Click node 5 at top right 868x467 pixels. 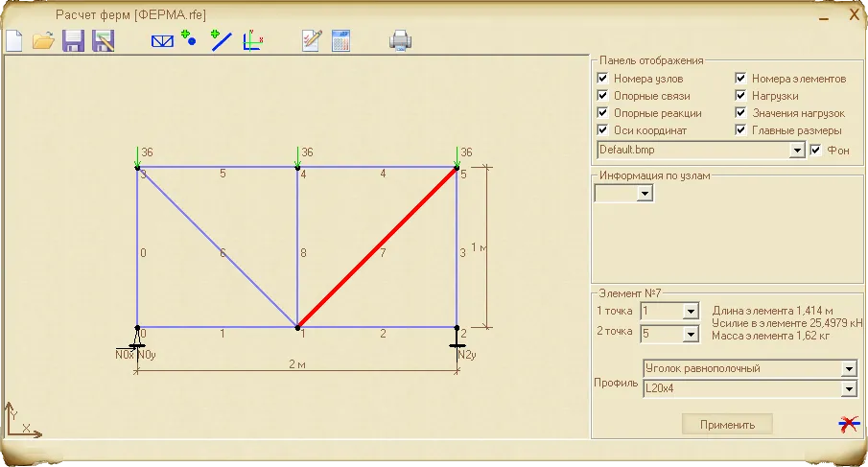(x=457, y=167)
